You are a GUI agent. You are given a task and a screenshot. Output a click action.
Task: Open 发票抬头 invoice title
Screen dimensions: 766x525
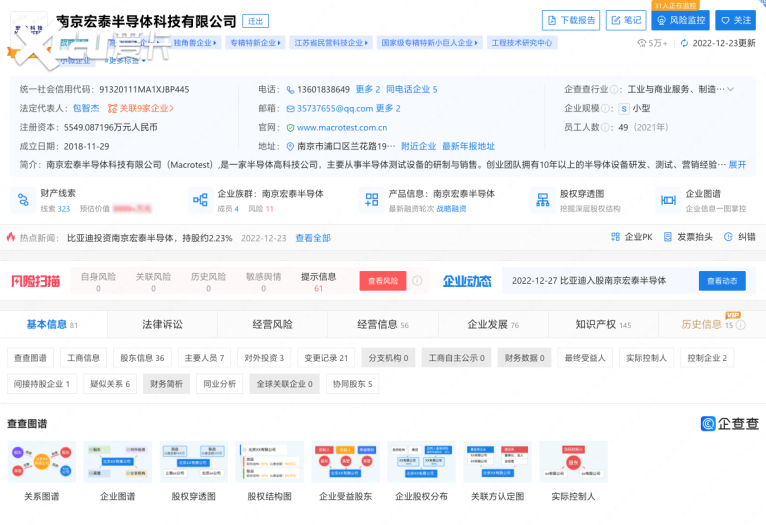(x=688, y=237)
